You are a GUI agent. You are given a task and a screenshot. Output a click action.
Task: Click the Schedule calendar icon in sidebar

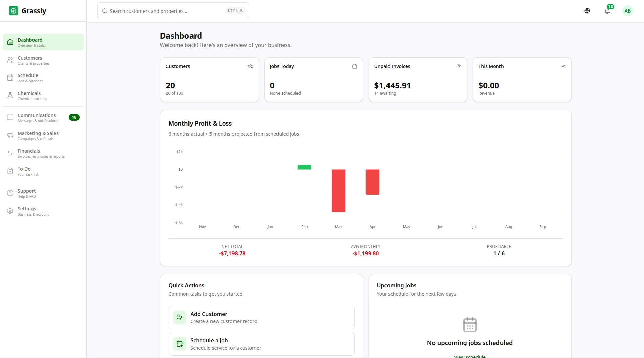click(x=10, y=78)
